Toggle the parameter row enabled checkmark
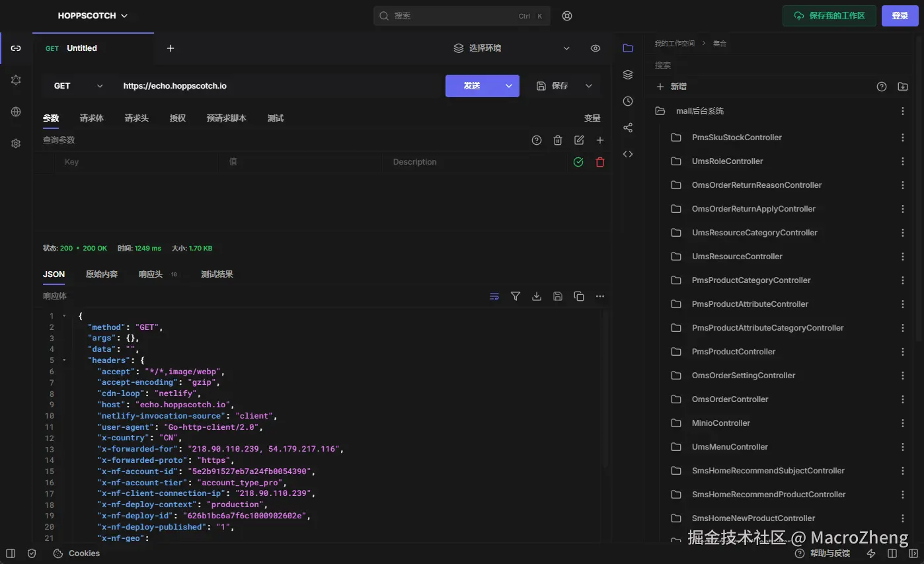The width and height of the screenshot is (924, 564). tap(578, 162)
